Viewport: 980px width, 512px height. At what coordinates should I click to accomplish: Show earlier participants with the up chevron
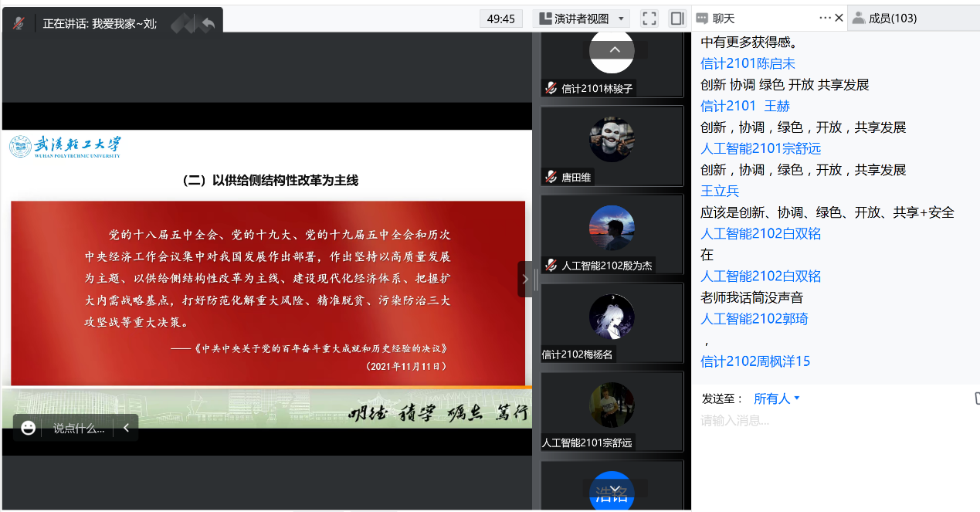tap(615, 49)
